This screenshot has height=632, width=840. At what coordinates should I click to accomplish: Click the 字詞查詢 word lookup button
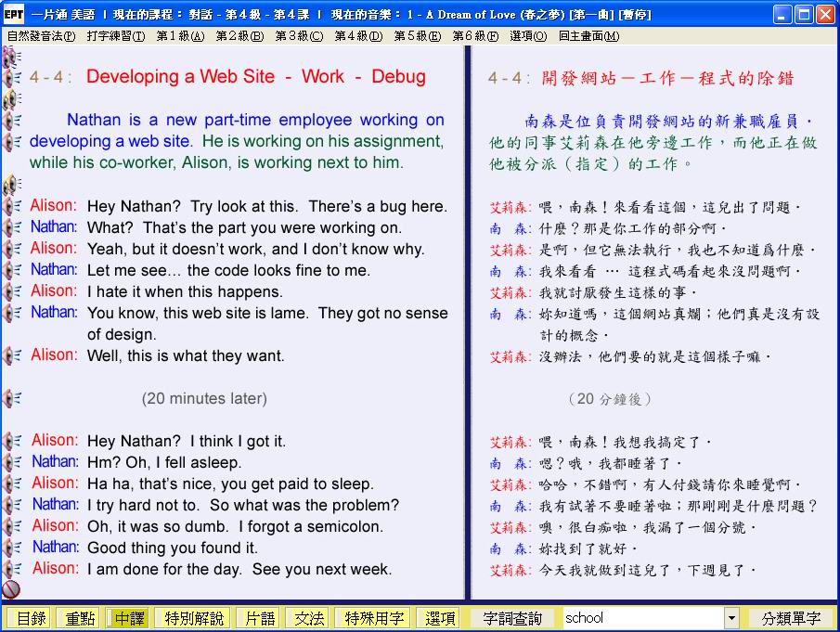pos(515,618)
